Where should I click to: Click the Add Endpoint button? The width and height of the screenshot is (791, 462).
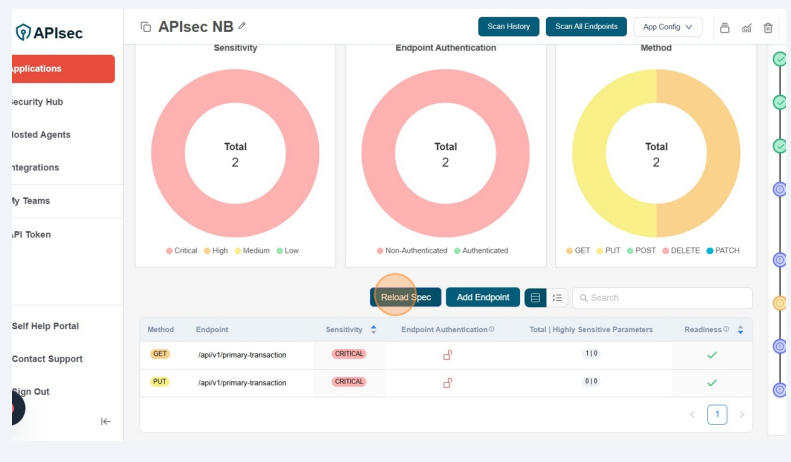(483, 298)
